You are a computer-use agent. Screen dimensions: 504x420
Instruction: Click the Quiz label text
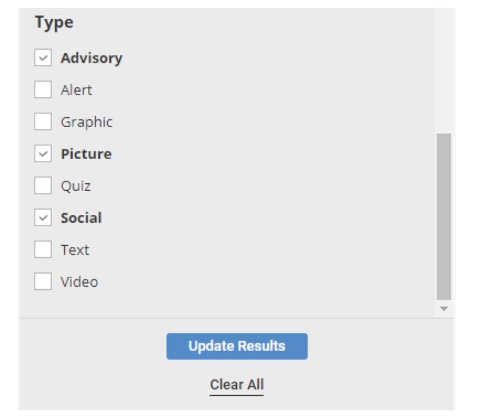point(76,186)
